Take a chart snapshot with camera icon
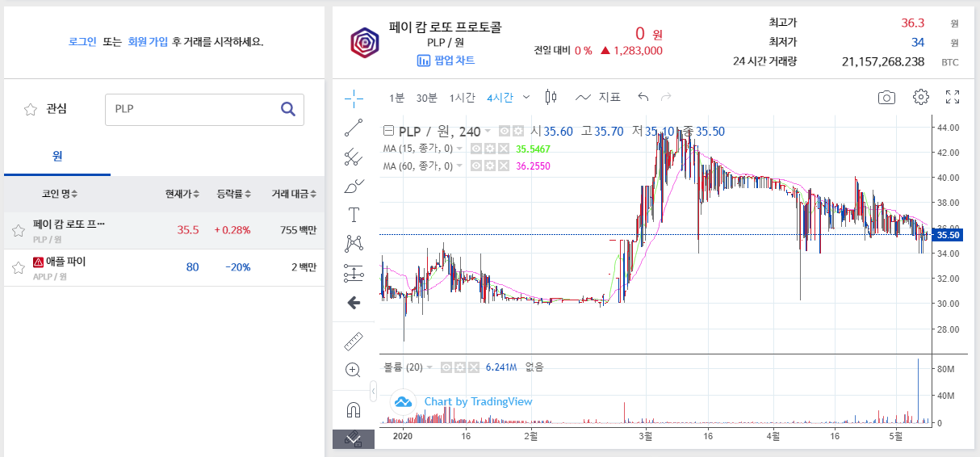This screenshot has width=980, height=457. coord(887,98)
